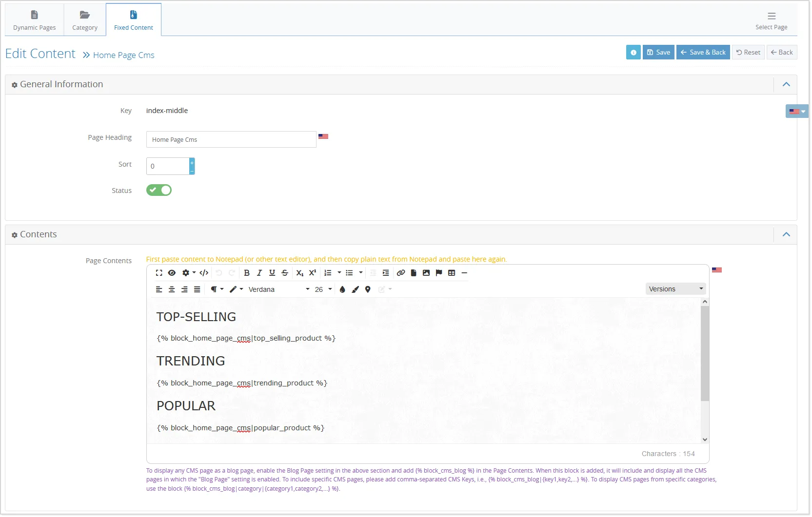This screenshot has width=812, height=517.
Task: Apply superscript formatting
Action: click(313, 273)
